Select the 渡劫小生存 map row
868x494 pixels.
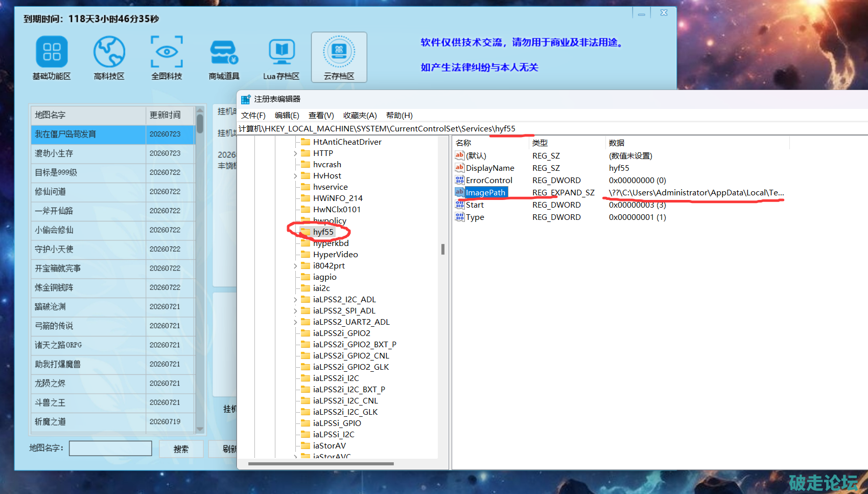[x=113, y=153]
